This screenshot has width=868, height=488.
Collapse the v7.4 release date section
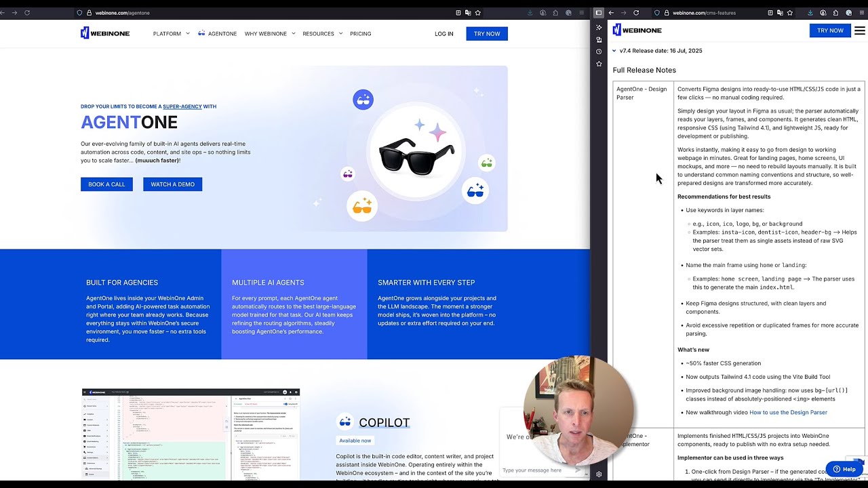[614, 51]
